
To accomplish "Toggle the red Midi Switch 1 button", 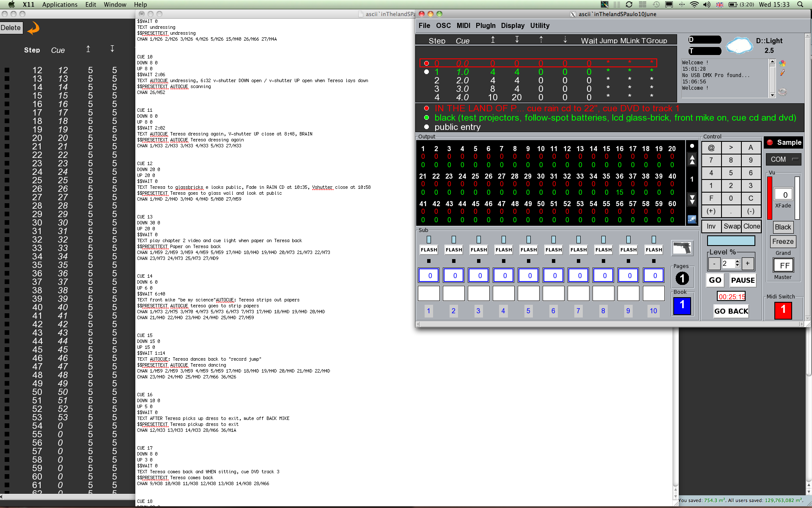I will (x=783, y=310).
